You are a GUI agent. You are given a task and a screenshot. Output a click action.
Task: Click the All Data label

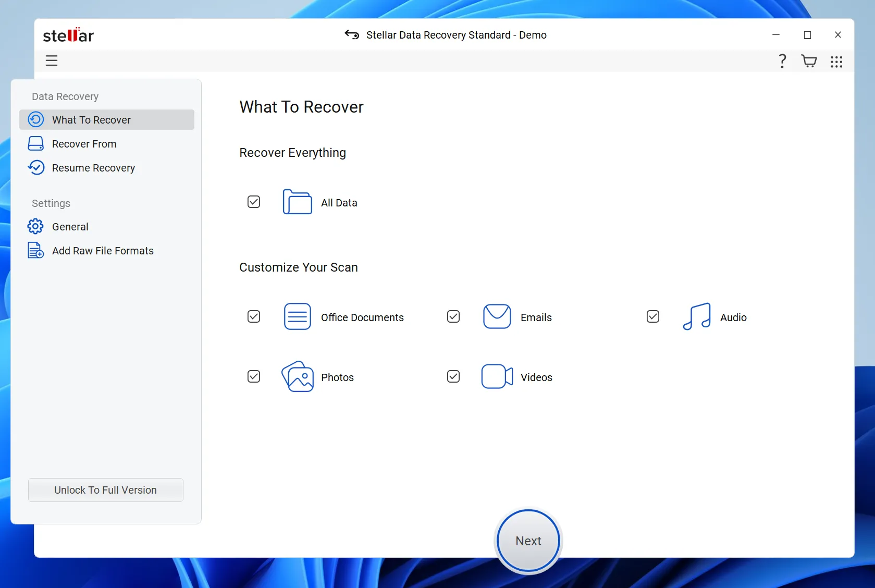(x=339, y=203)
